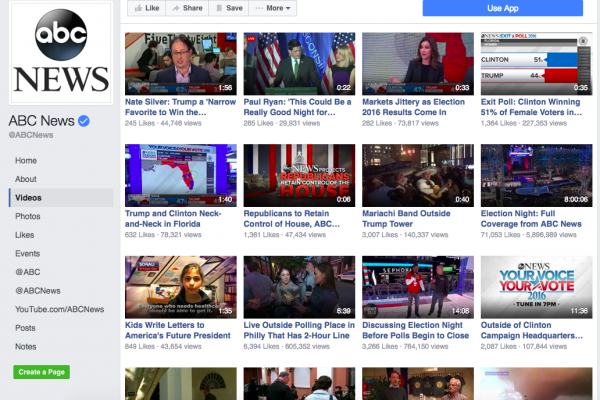Open the YouTube.com/ABCNews sidebar link
This screenshot has height=400, width=600.
[x=59, y=309]
